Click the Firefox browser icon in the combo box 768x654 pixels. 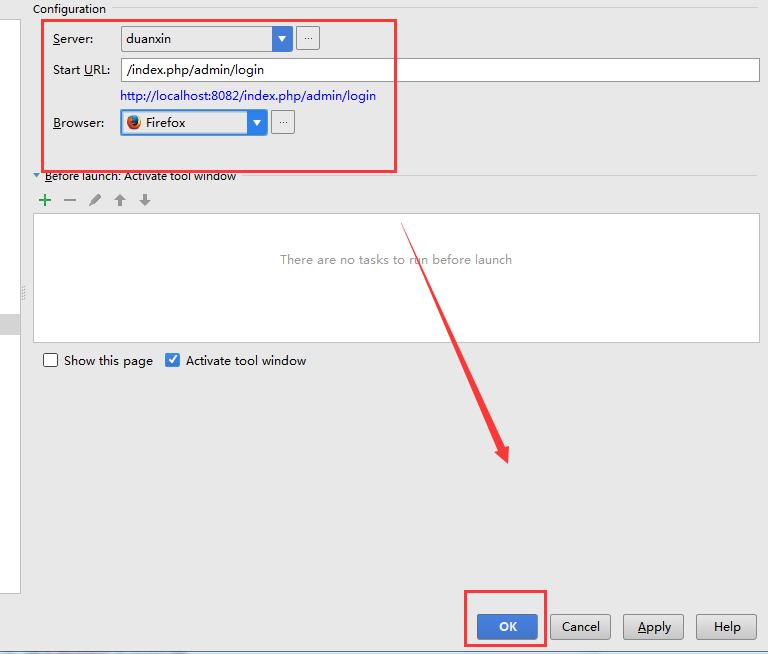(134, 122)
